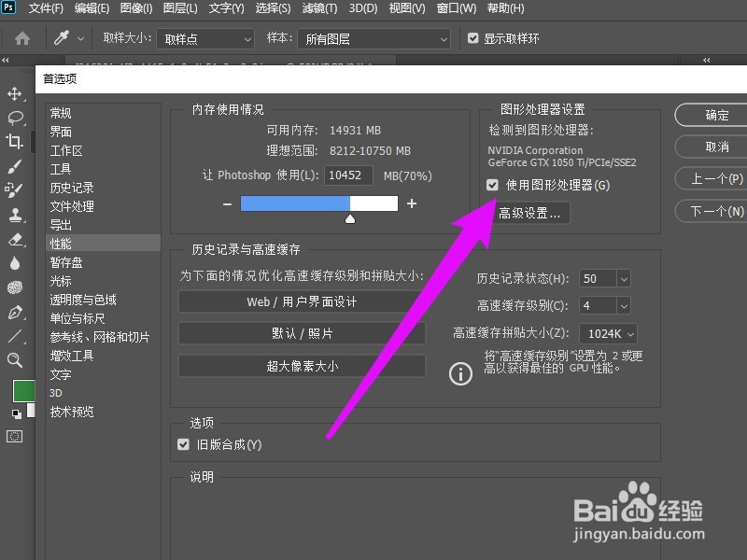Click the Eyedropper tool preset icon

click(62, 38)
